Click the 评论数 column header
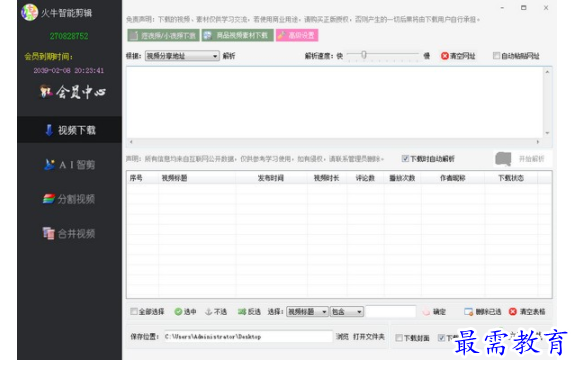This screenshot has width=576, height=374. (x=365, y=178)
